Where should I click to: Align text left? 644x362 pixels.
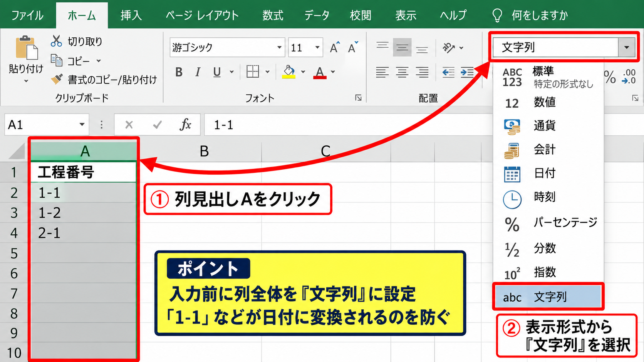tap(382, 72)
